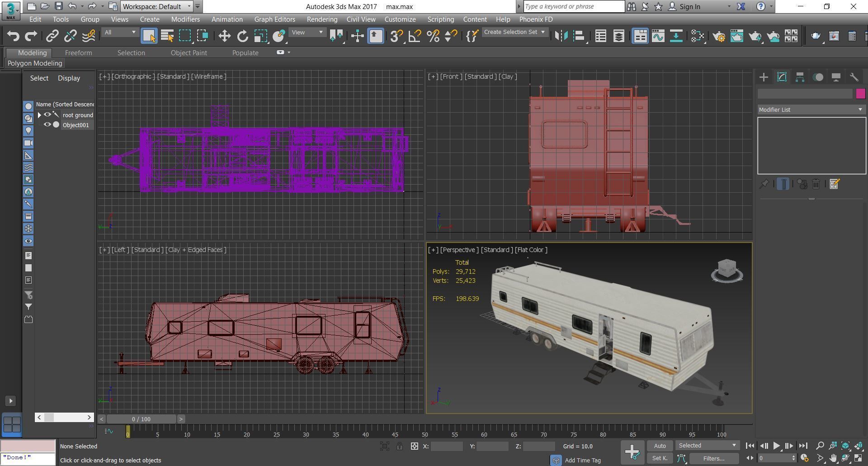Screen dimensions: 868x466
Task: Click the Hierarchy panel tab icon
Action: click(x=799, y=77)
